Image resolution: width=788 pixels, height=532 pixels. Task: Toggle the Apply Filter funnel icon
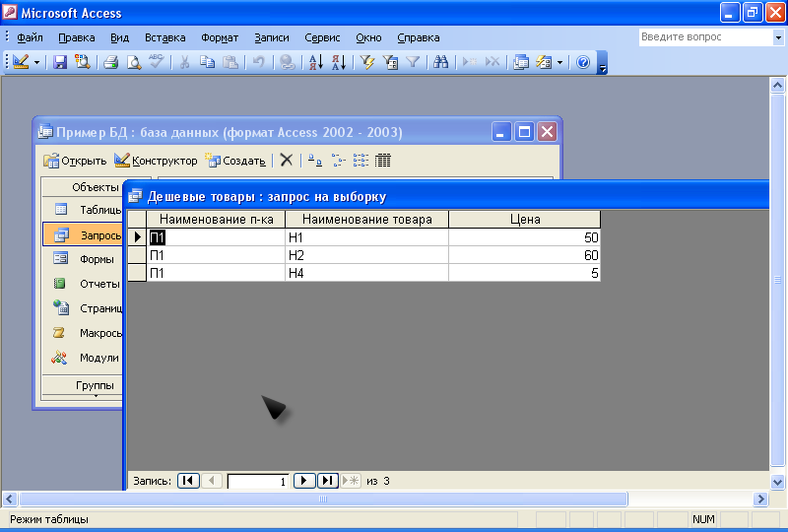pos(413,62)
